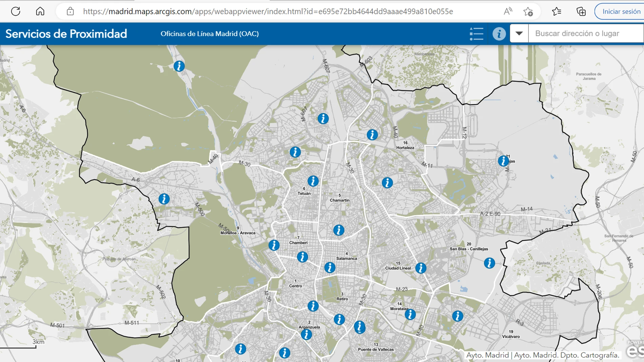This screenshot has width=644, height=362.
Task: Select the office marker near A-6 Aravaca
Action: point(164,199)
